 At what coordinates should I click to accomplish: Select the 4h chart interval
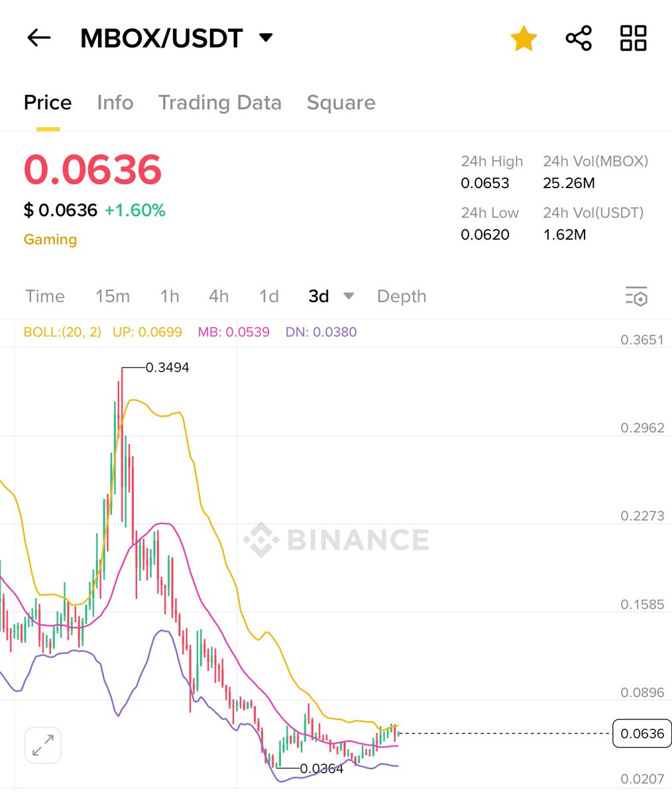219,296
